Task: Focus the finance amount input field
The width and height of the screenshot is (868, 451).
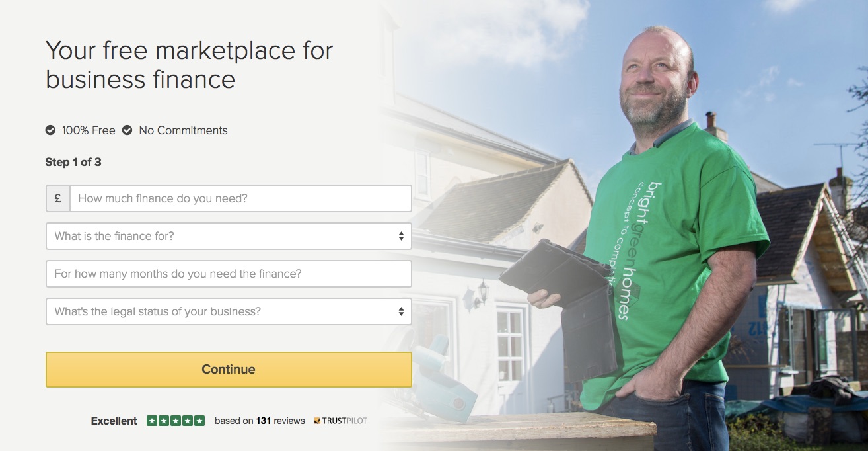Action: (240, 198)
